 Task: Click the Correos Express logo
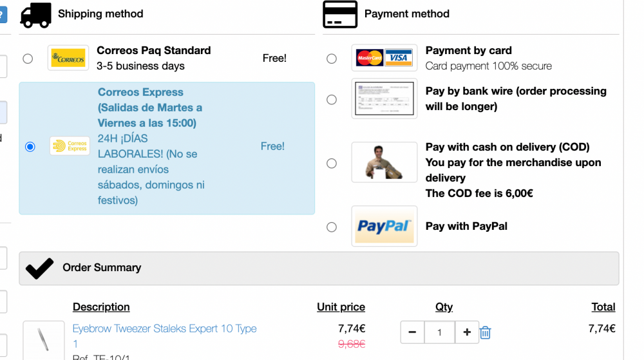coord(70,146)
